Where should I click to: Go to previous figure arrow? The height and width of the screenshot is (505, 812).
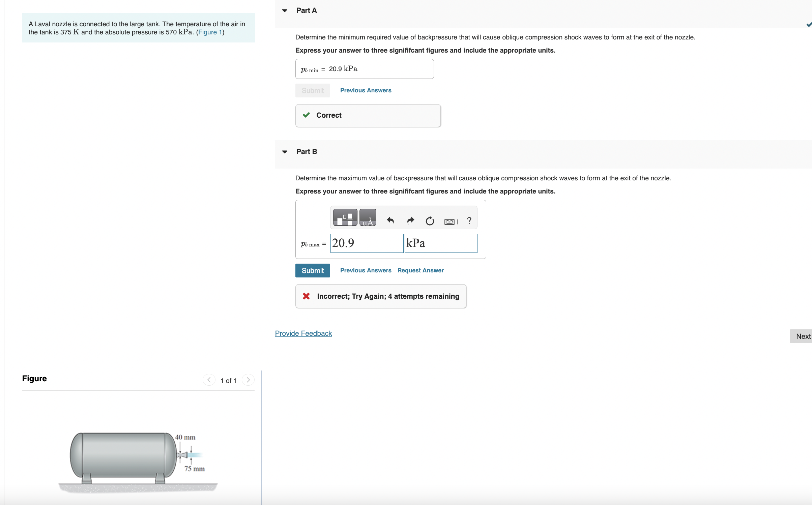[x=209, y=380]
